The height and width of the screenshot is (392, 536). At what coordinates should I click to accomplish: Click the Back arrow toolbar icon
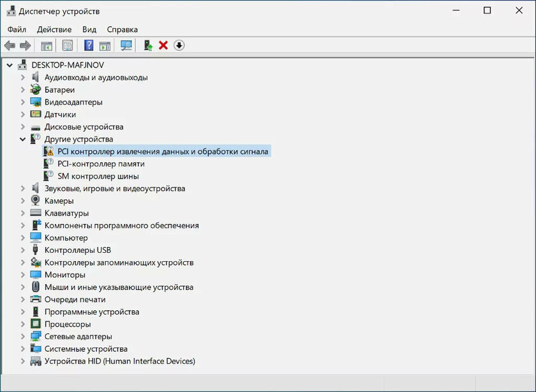tap(10, 45)
